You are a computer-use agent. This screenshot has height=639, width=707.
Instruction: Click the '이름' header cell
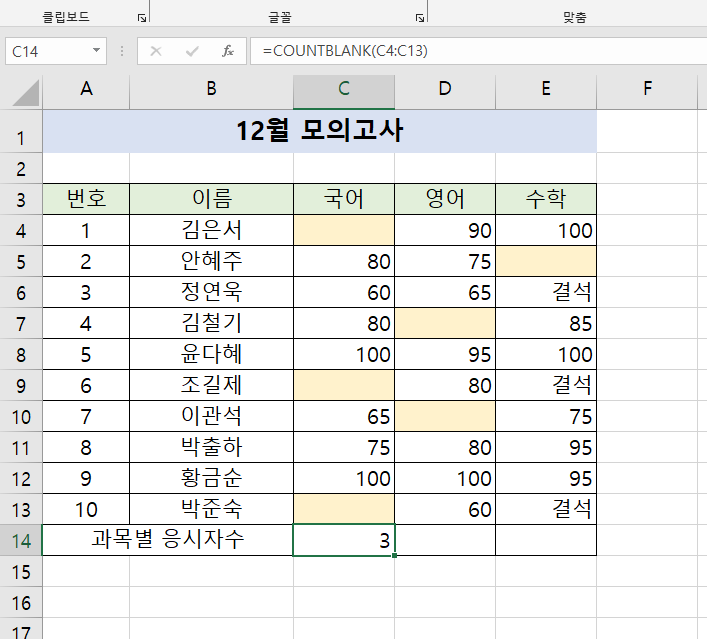point(211,199)
